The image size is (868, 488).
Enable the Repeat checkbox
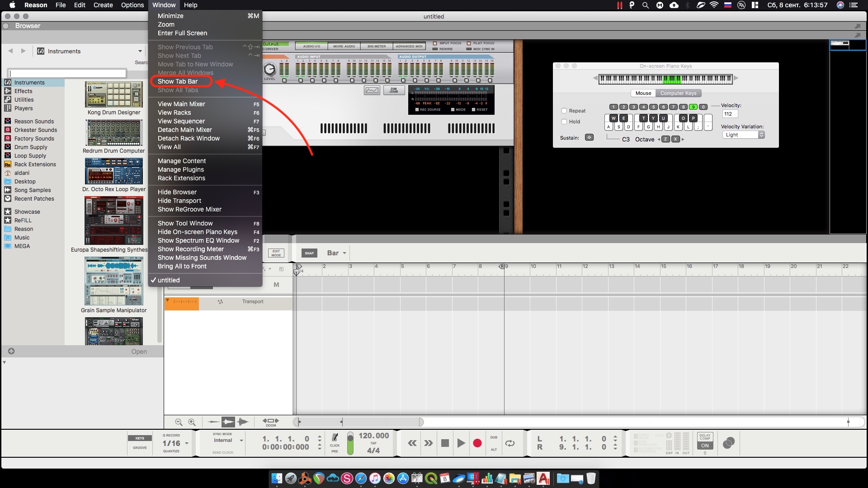[564, 111]
